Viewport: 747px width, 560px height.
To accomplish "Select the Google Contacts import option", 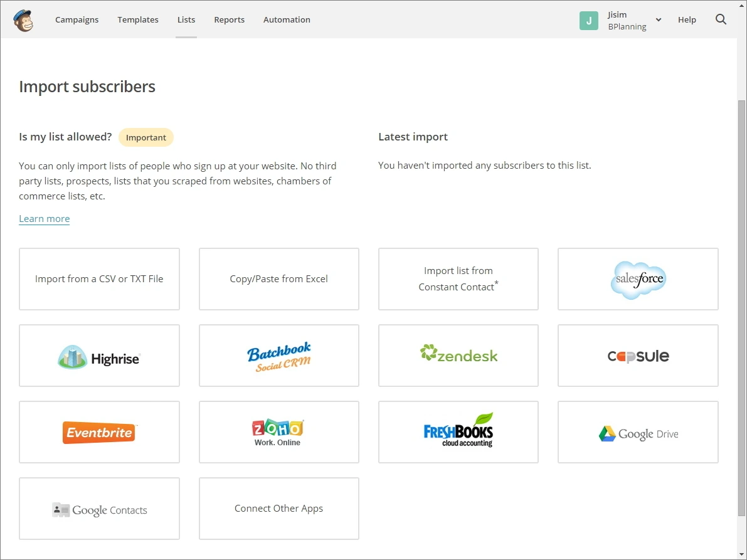I will tap(99, 509).
